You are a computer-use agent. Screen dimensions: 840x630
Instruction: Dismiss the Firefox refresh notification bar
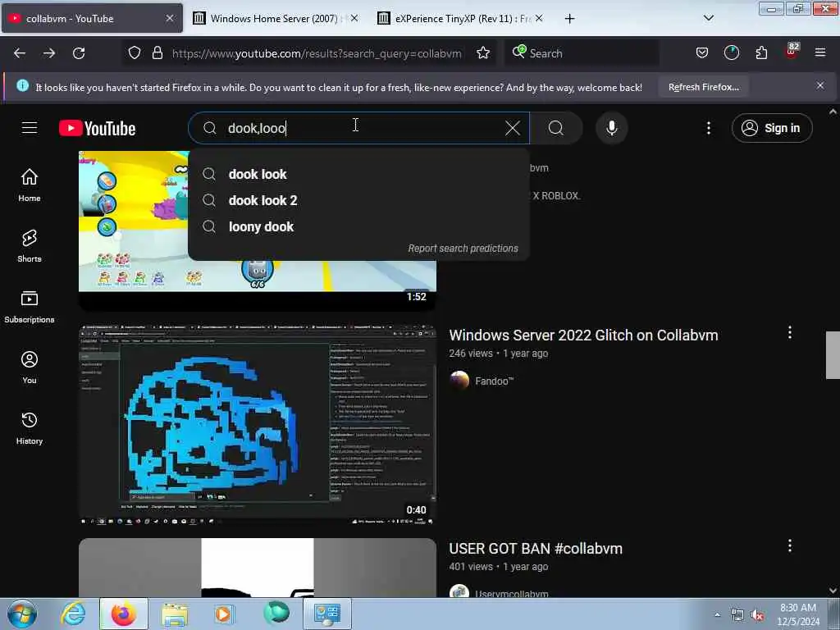coord(820,85)
